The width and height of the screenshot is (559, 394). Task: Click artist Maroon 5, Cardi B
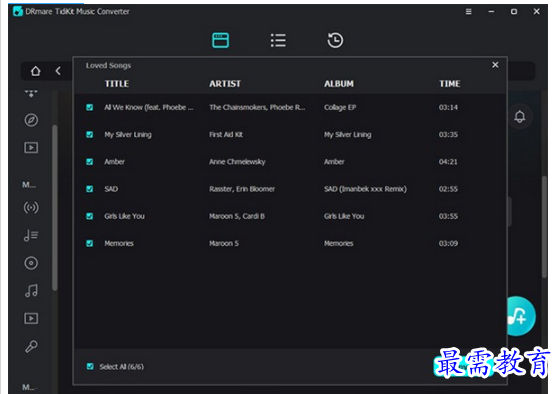(x=237, y=216)
